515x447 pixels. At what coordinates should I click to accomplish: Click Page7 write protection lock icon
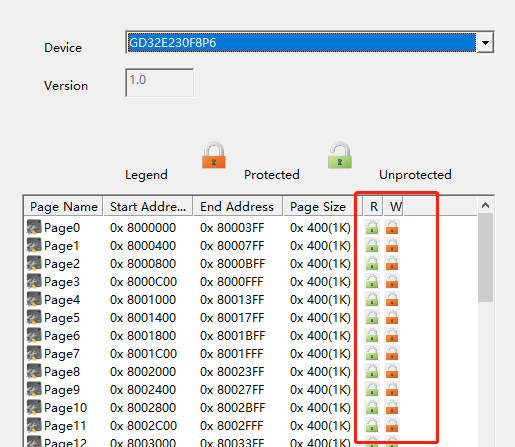[x=392, y=353]
